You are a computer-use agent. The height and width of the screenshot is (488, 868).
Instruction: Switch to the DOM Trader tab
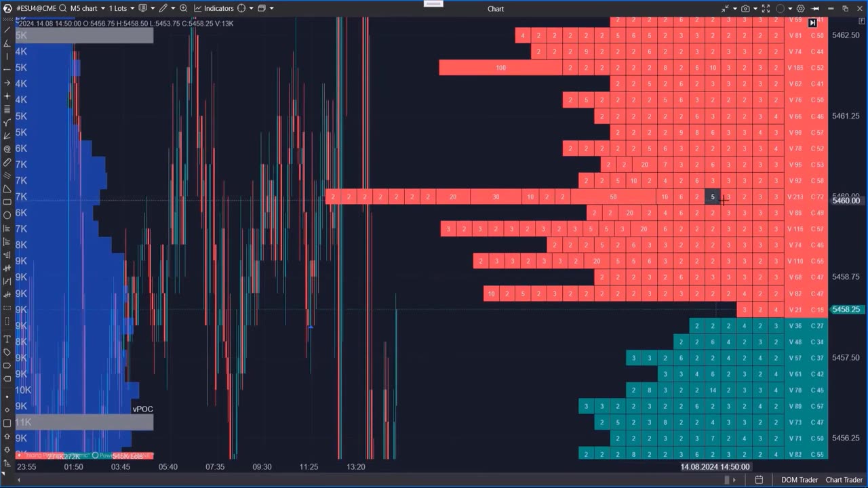800,480
